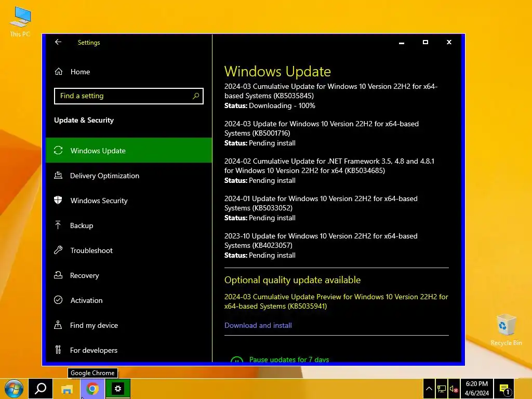Maximize the Settings window
This screenshot has height=399, width=532.
(x=425, y=43)
